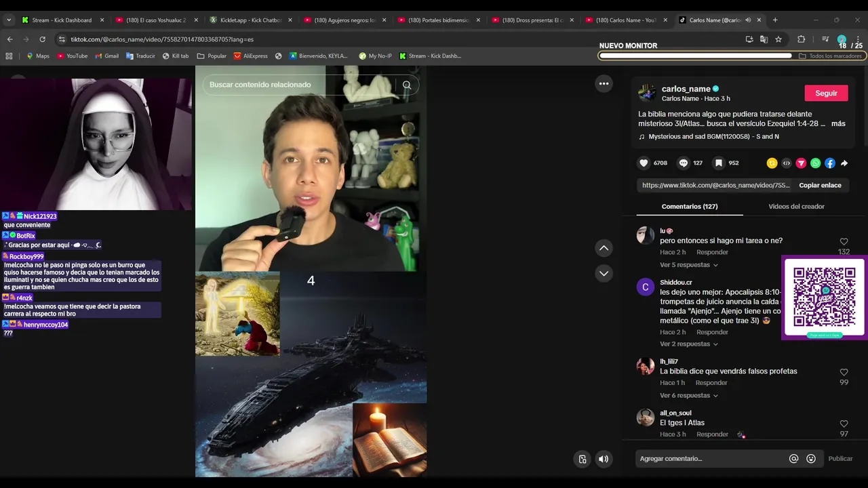Like the comment by all_on_soul

coord(844,424)
